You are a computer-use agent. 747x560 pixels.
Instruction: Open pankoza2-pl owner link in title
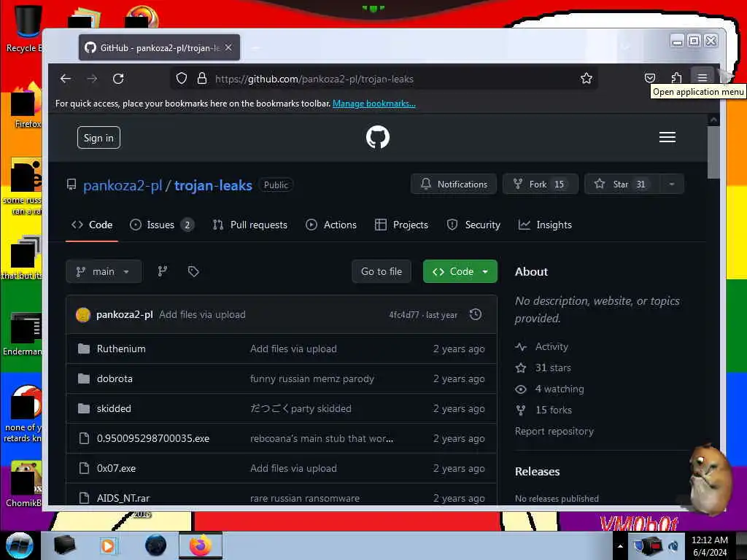[123, 185]
